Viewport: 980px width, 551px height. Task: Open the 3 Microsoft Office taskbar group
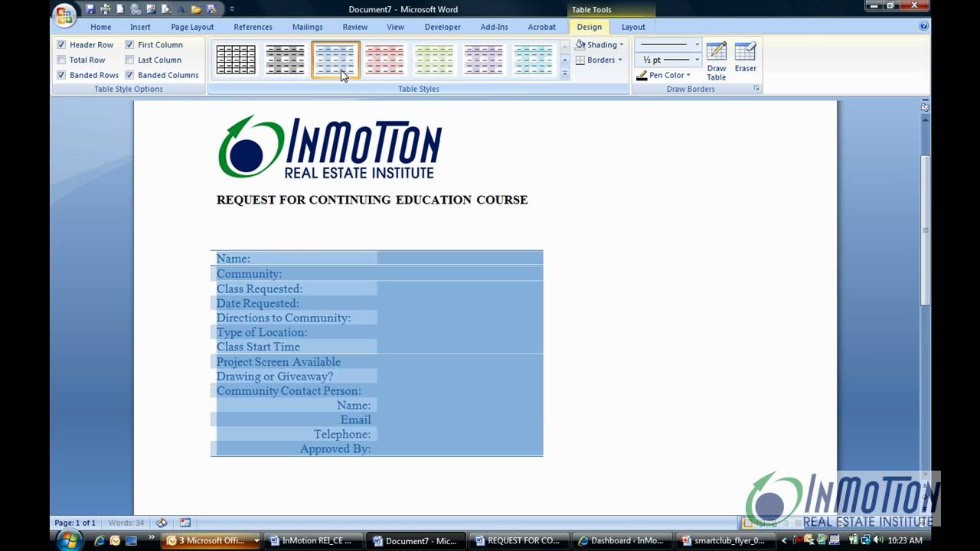tap(212, 540)
